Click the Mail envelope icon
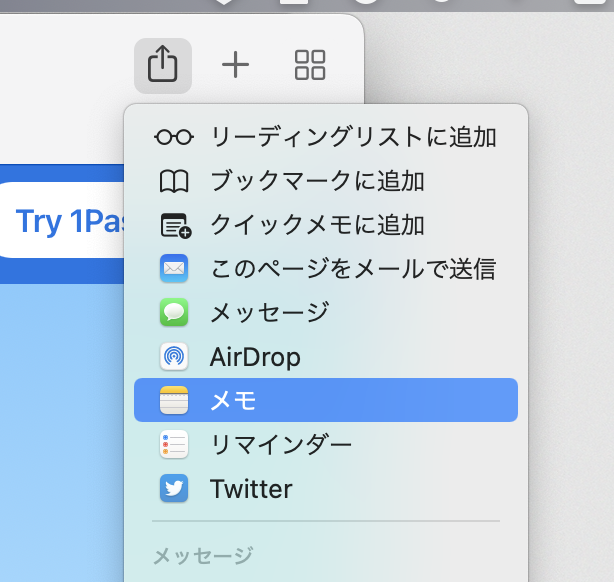This screenshot has height=582, width=614. click(x=174, y=268)
